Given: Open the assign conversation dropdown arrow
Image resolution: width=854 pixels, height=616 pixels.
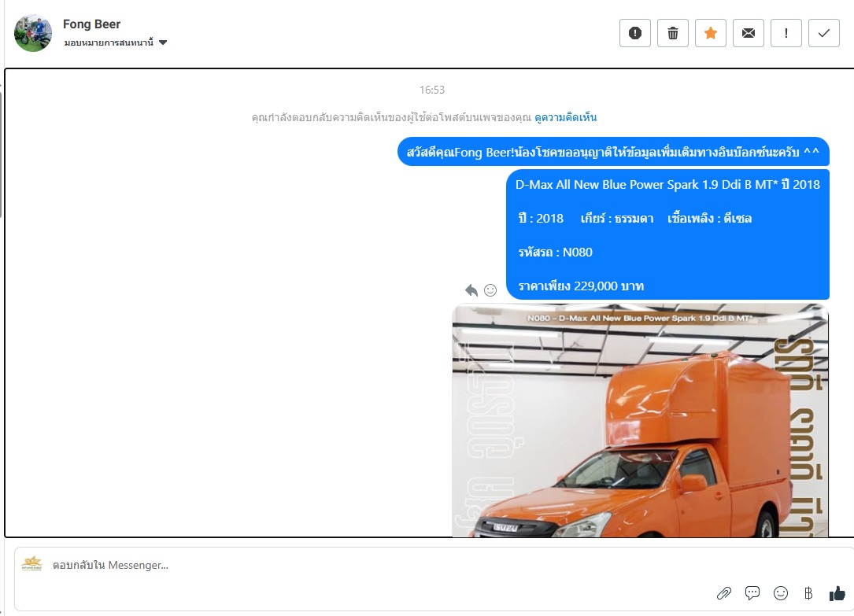Looking at the screenshot, I should (x=163, y=42).
